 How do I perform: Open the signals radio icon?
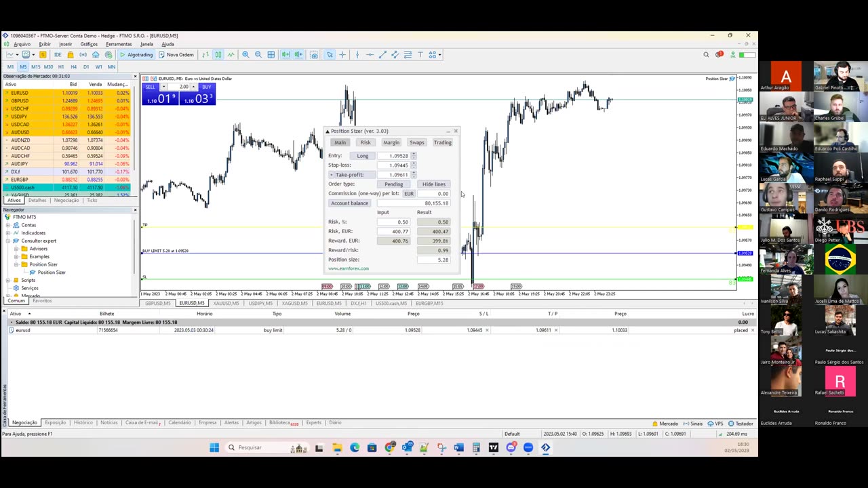click(83, 54)
